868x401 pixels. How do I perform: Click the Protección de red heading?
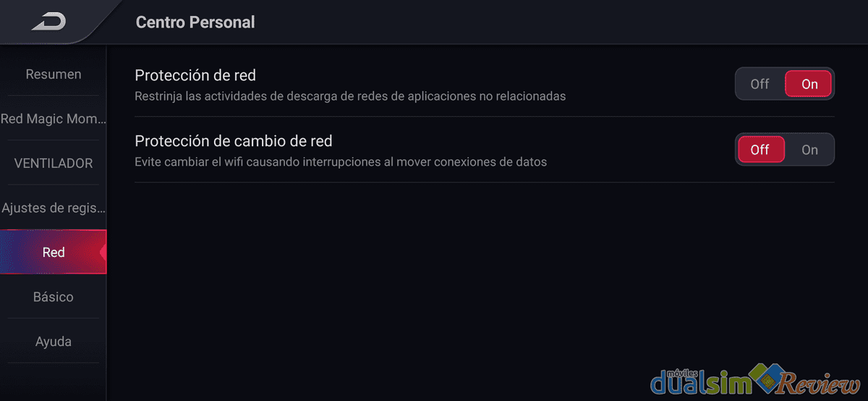tap(195, 75)
